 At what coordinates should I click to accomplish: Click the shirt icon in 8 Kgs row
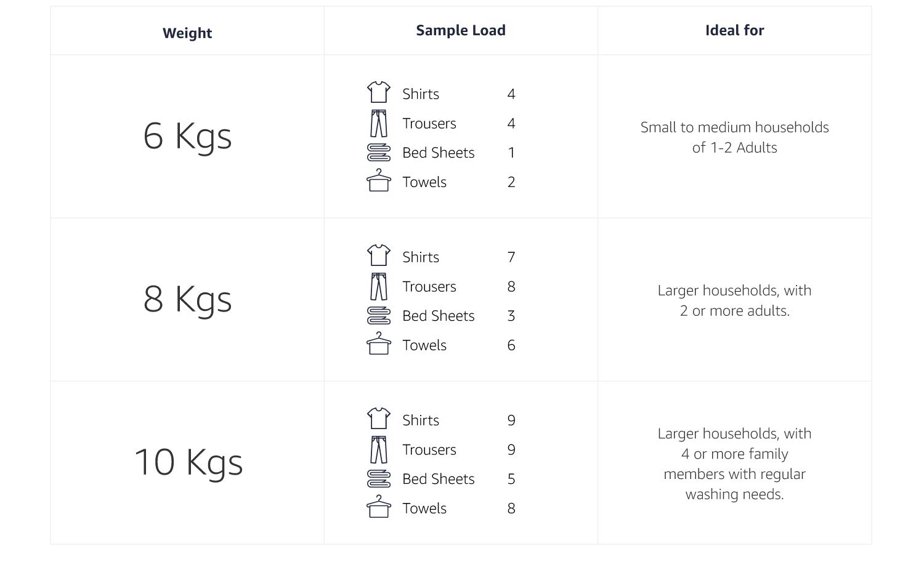(378, 255)
